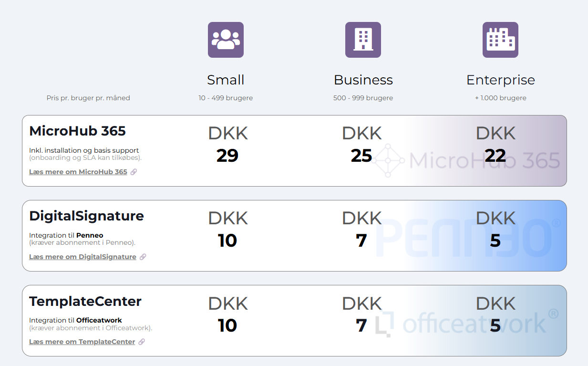Click chain icon beside MicroHub 365 link

click(x=134, y=172)
